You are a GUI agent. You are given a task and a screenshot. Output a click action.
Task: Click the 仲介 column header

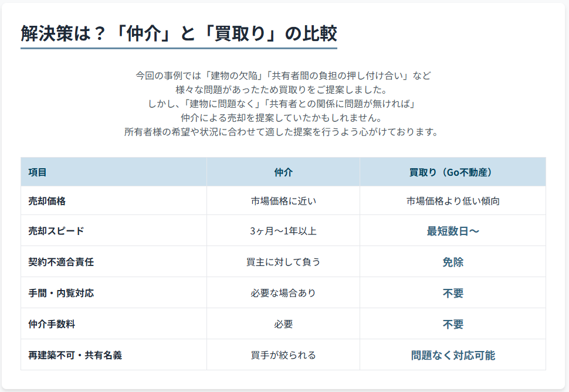(283, 172)
